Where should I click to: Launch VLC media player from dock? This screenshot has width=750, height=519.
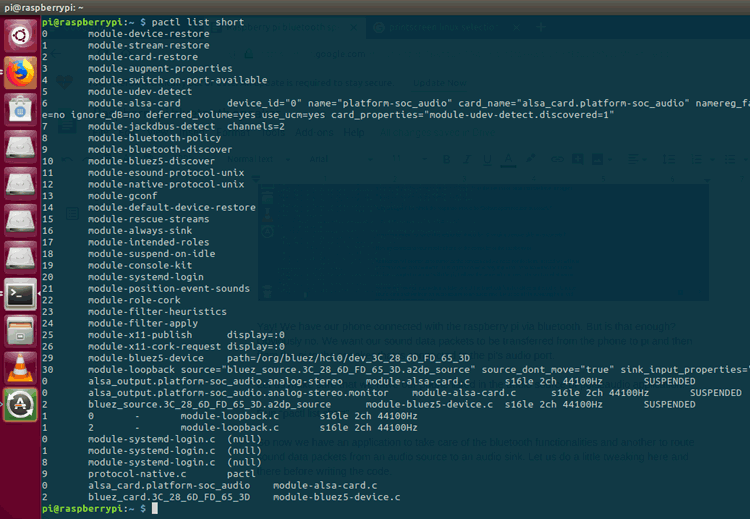20,368
